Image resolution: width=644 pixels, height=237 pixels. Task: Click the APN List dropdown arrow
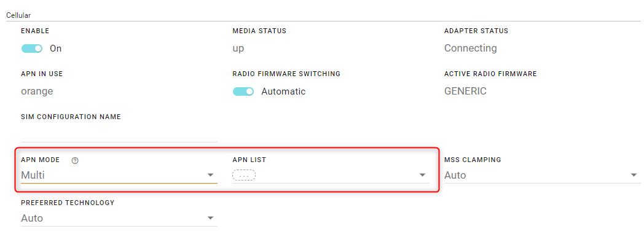tap(422, 175)
